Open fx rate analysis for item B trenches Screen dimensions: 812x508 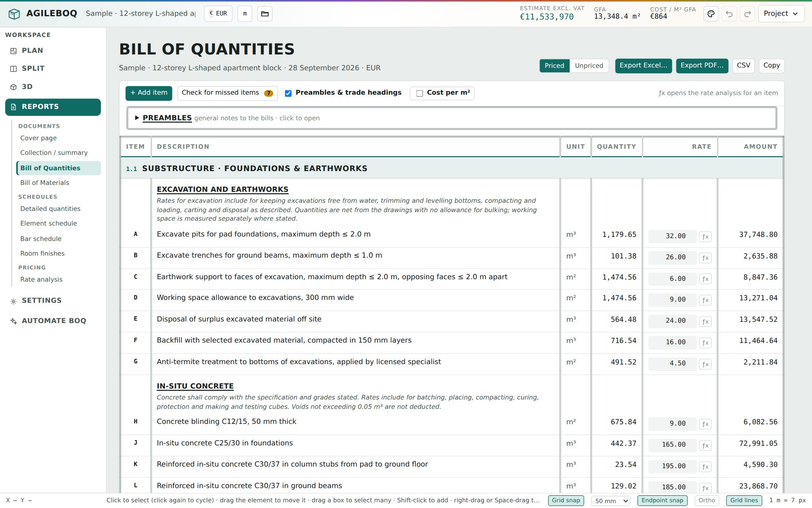[705, 258]
